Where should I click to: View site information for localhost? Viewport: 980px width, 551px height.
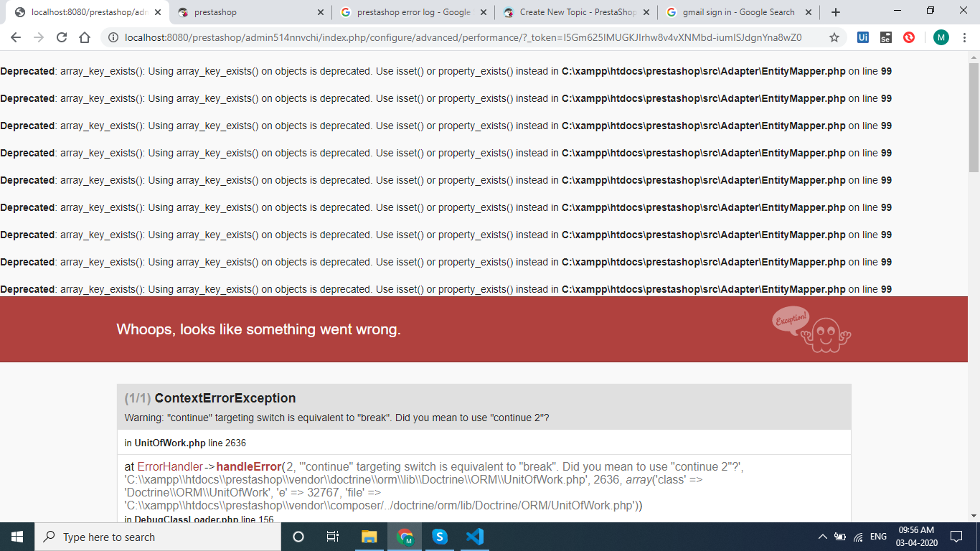113,37
